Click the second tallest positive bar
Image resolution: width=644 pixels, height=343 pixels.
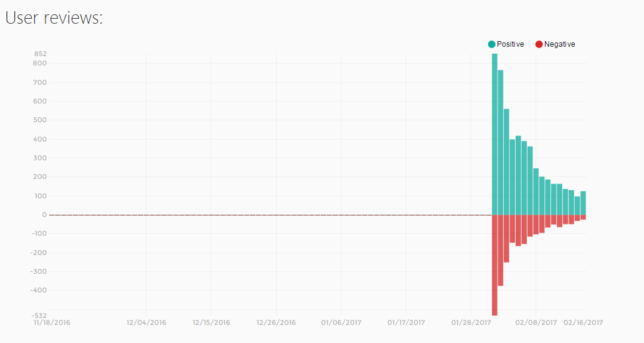tap(501, 143)
